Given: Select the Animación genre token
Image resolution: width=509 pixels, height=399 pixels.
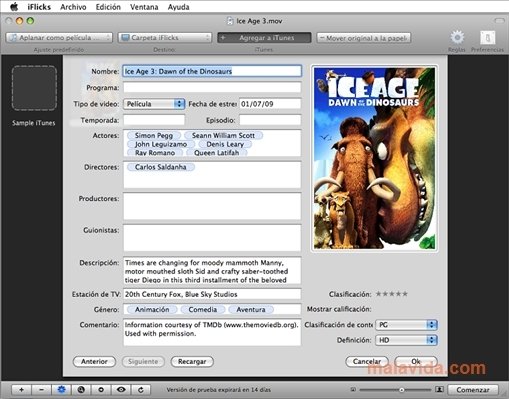Looking at the screenshot, I should click(152, 310).
